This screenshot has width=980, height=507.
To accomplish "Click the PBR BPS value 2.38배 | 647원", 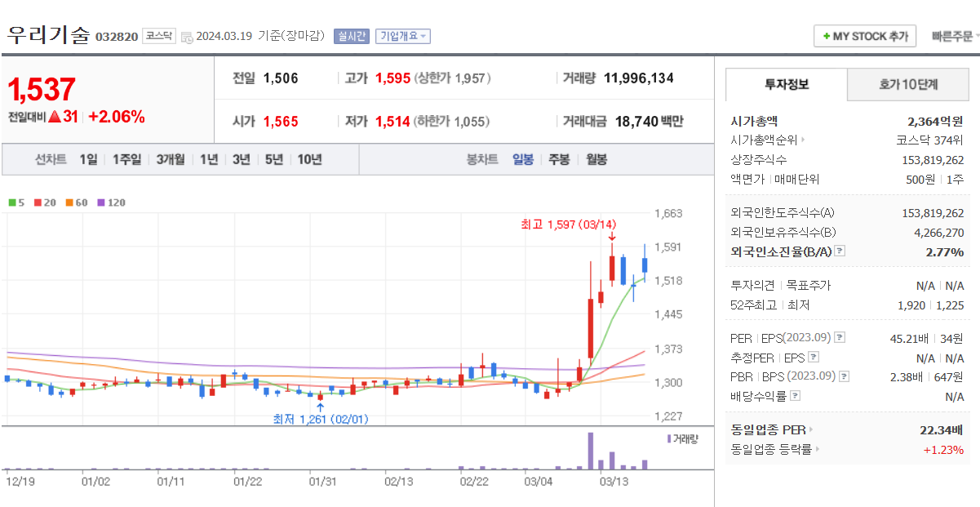I will click(x=927, y=376).
